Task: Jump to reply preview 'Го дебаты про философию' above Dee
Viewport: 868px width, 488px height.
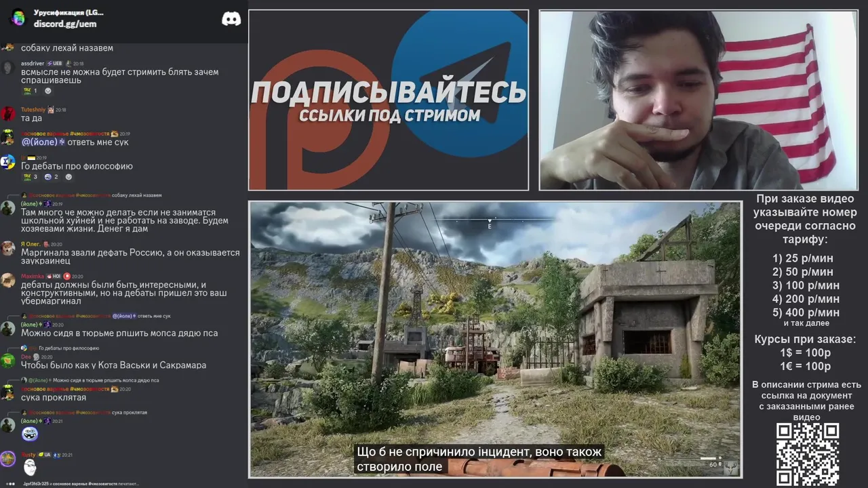Action: click(68, 348)
